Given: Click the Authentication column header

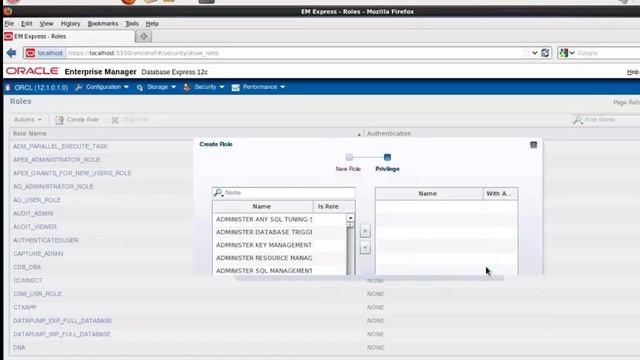Looking at the screenshot, I should [389, 133].
